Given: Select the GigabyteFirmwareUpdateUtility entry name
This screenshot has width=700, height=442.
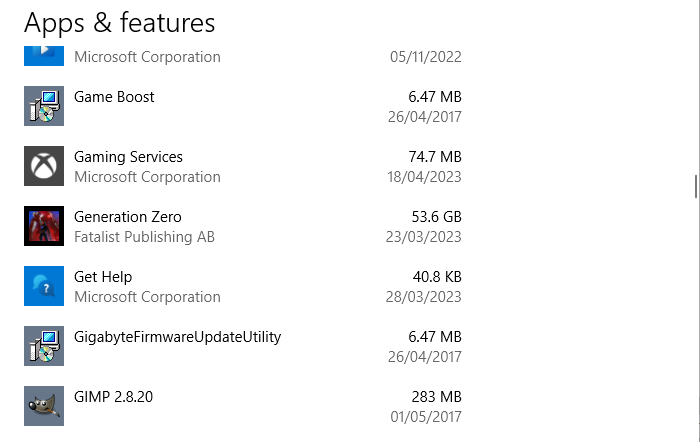Looking at the screenshot, I should click(177, 337).
